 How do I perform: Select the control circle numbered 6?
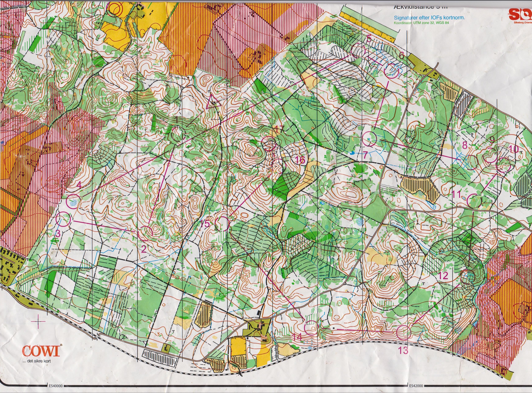coord(391,71)
